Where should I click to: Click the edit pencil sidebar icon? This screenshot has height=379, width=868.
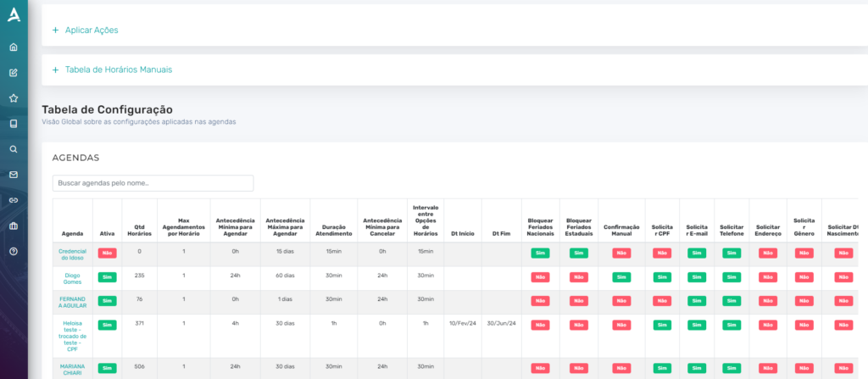point(14,73)
